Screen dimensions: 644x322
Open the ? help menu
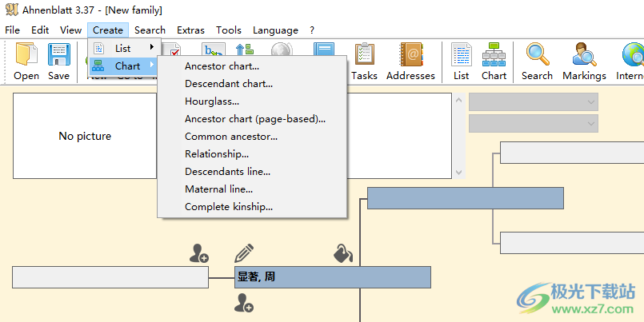312,30
